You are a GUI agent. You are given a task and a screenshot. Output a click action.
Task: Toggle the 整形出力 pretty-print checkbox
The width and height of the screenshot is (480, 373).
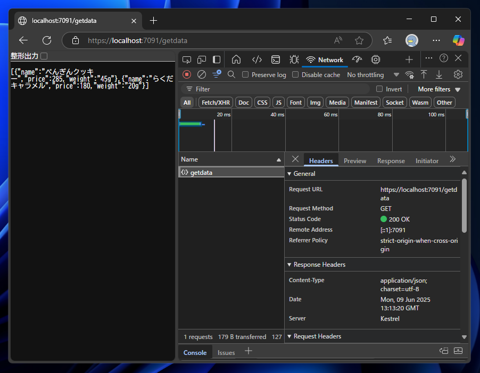[x=44, y=56]
